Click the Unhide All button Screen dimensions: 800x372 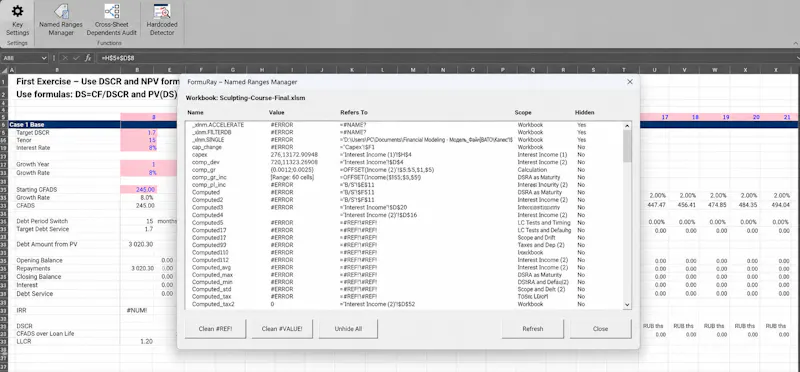[348, 329]
